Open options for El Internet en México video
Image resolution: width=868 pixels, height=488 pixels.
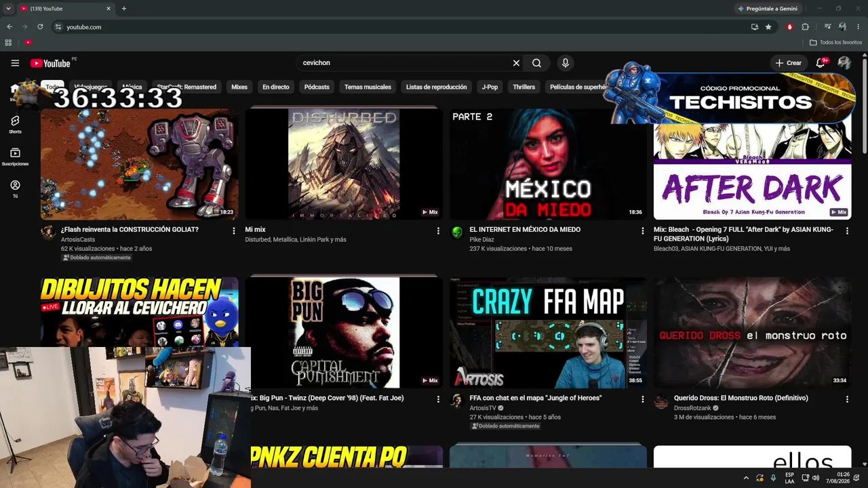[x=643, y=231]
